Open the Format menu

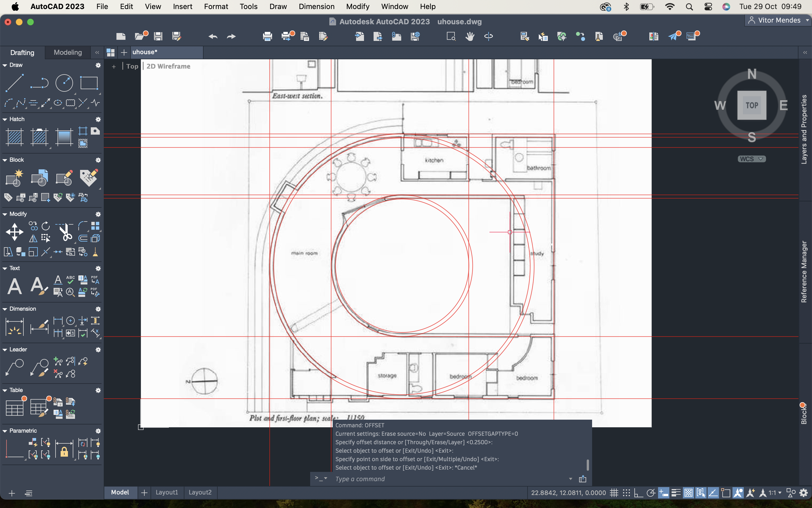(x=216, y=6)
